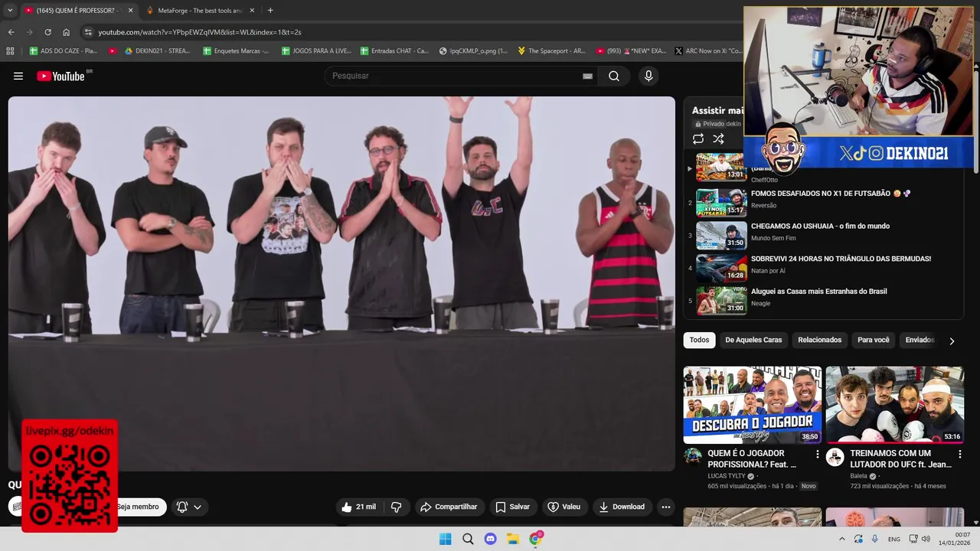Play SOBREVIVI 24 HORAS NO TRIÂNGULO DAS BERMUDAS

point(841,259)
